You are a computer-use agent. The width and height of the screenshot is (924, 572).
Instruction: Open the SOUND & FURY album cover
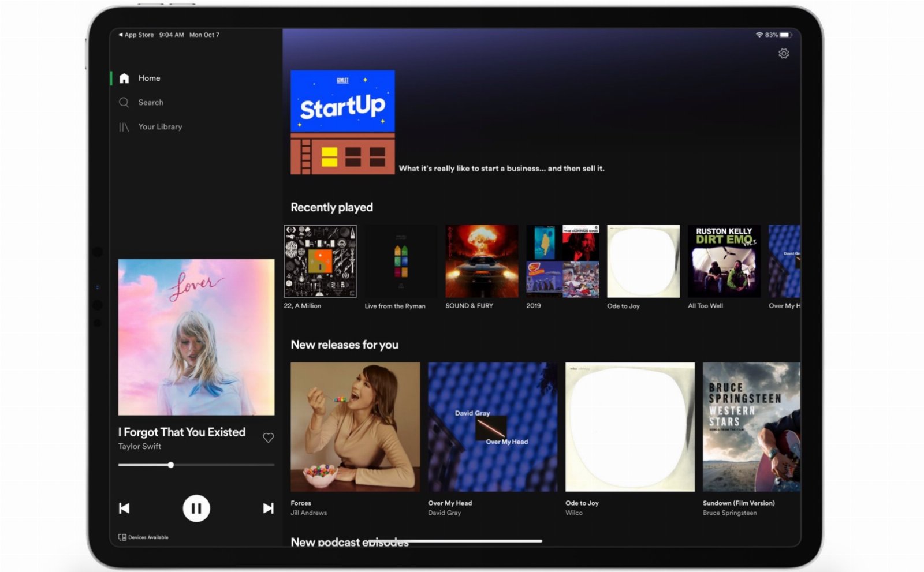pos(482,261)
